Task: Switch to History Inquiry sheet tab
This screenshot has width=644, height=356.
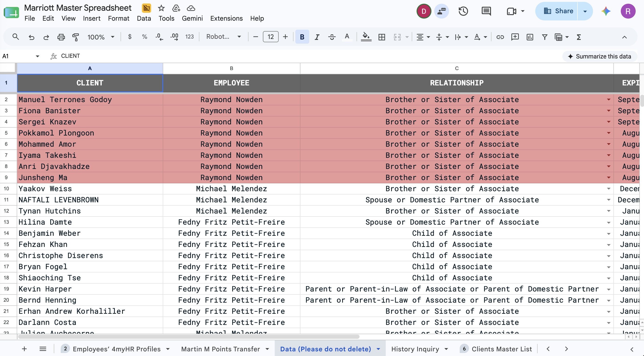Action: pyautogui.click(x=415, y=349)
